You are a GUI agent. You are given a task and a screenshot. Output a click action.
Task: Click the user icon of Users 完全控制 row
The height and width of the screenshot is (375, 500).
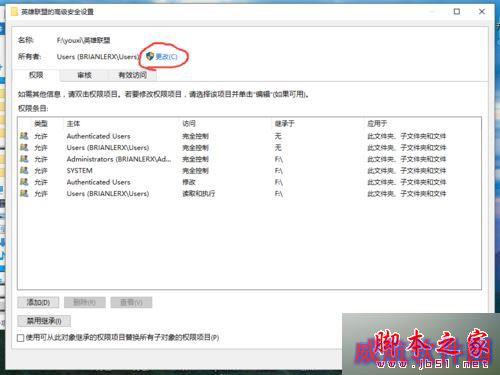24,147
